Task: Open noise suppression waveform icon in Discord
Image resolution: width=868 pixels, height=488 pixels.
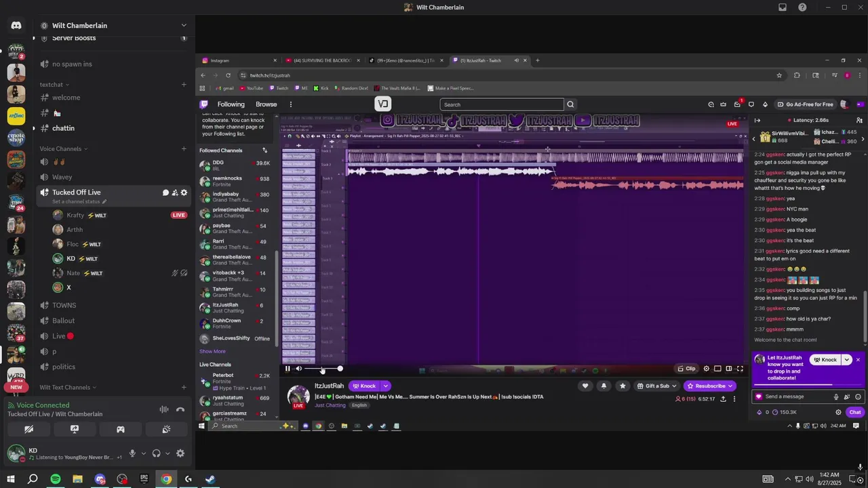Action: click(x=163, y=409)
